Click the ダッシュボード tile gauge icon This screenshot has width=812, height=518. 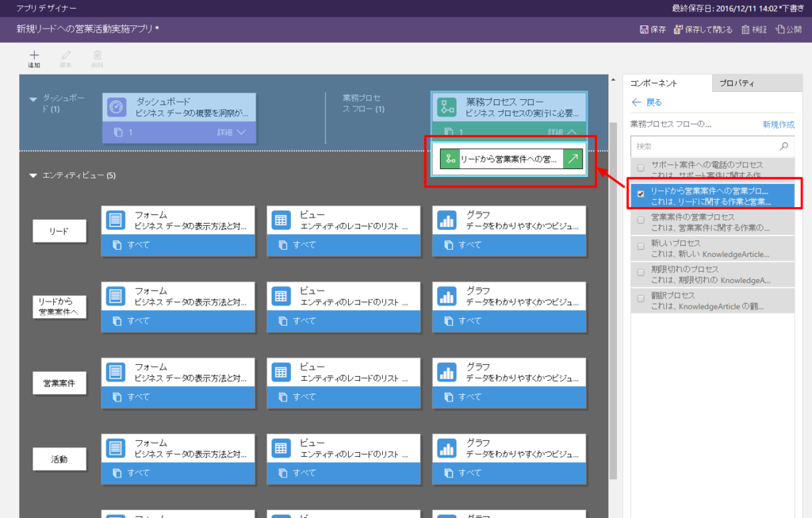pos(117,107)
